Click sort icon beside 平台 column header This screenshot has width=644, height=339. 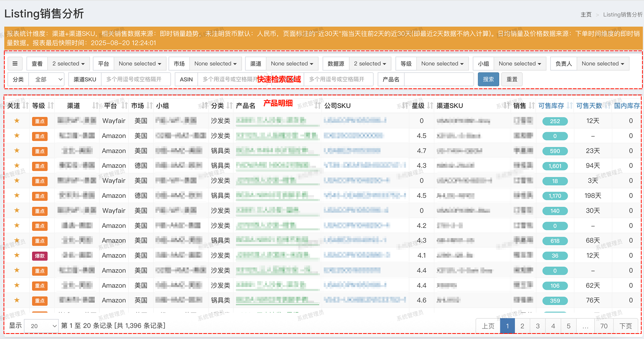(124, 106)
